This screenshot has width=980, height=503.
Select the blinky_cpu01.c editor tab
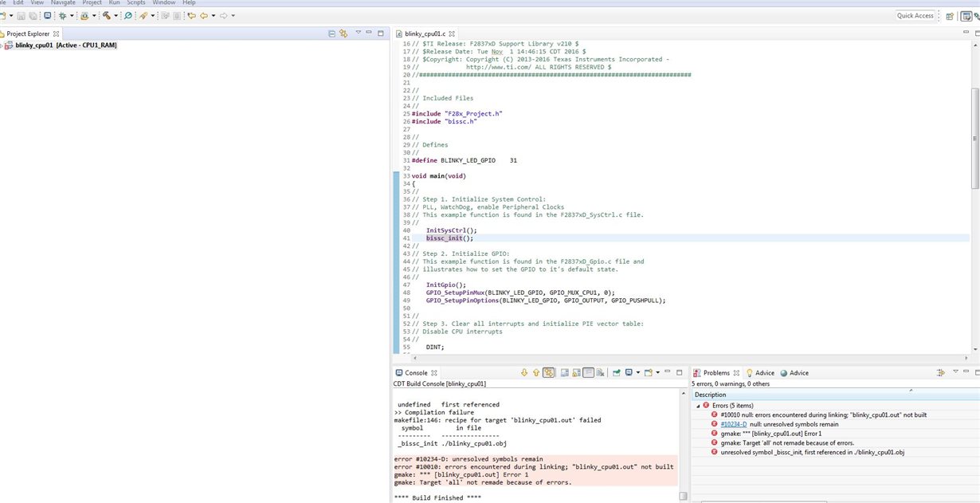point(424,33)
